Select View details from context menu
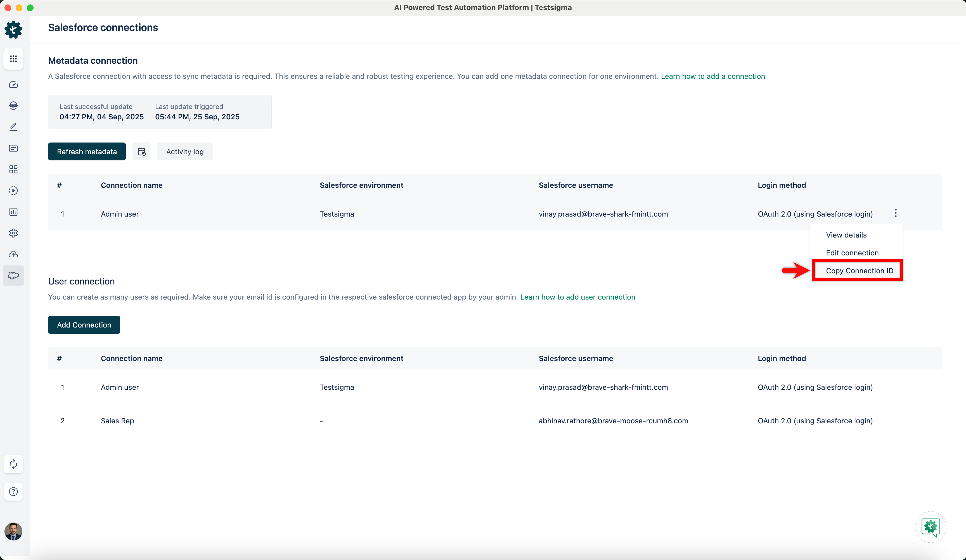The width and height of the screenshot is (966, 560). 846,235
